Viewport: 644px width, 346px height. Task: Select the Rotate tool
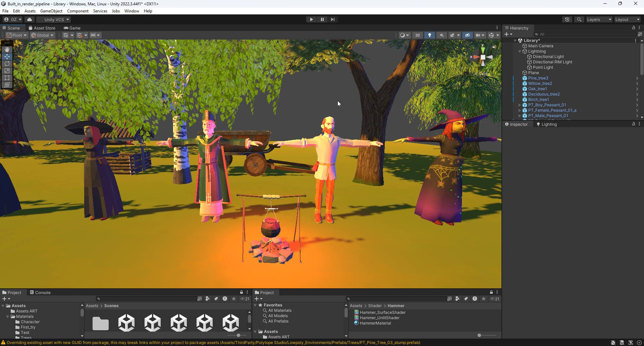(x=7, y=64)
